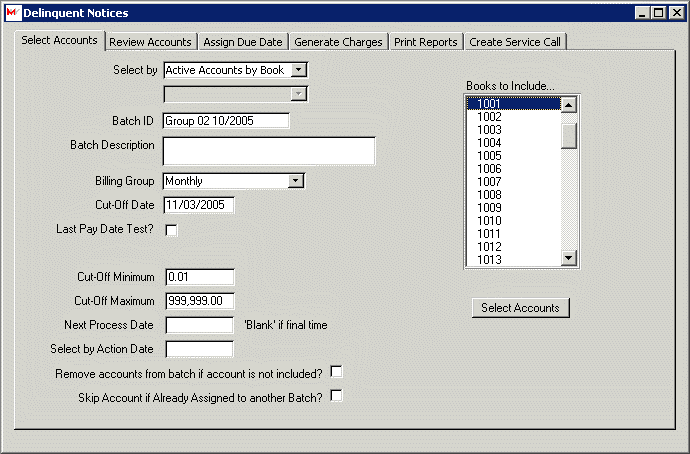Open the Print Reports tab
Screen dimensions: 690x454
pos(425,42)
